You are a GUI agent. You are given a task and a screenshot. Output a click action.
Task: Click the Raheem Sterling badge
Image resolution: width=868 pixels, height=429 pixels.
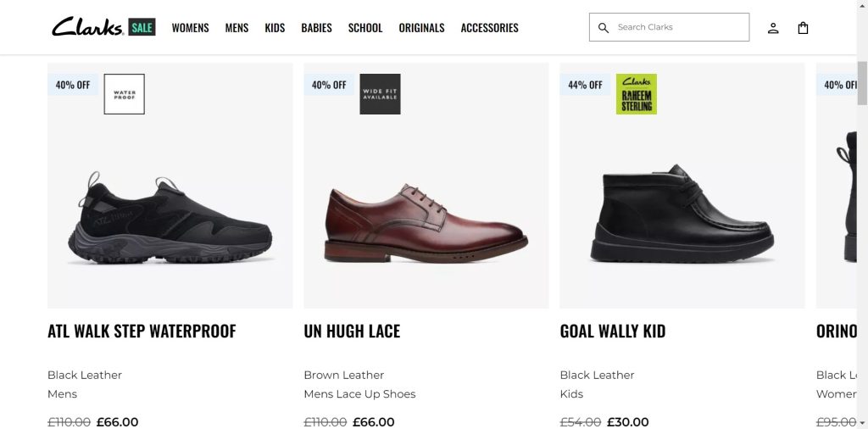click(x=636, y=94)
